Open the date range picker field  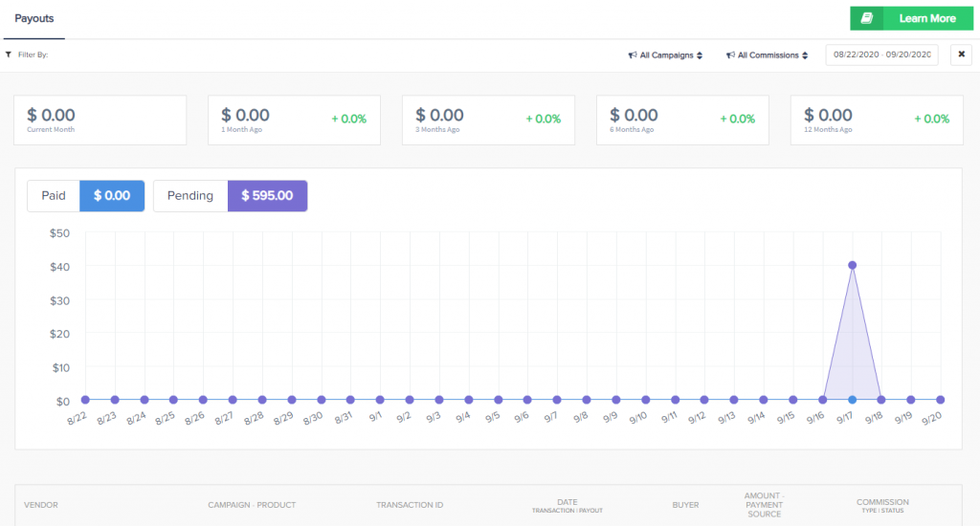point(881,55)
